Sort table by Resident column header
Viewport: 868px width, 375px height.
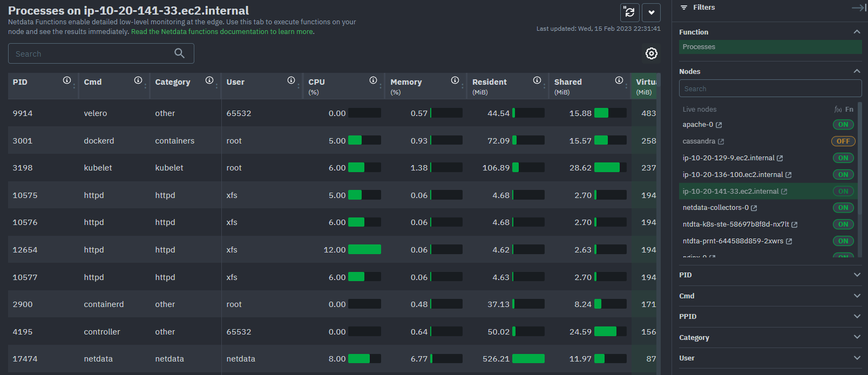[490, 82]
